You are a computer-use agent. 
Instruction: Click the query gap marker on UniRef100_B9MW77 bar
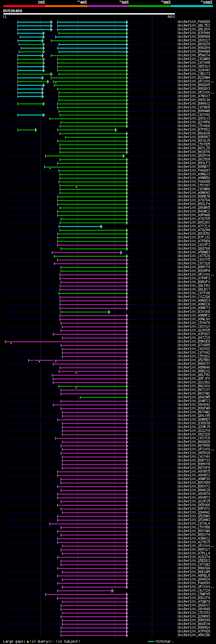[x=50, y=168]
